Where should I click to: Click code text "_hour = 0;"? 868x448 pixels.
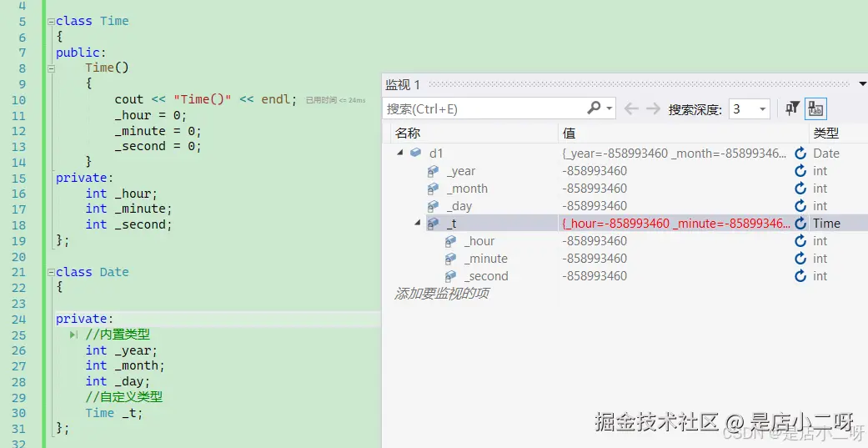151,115
